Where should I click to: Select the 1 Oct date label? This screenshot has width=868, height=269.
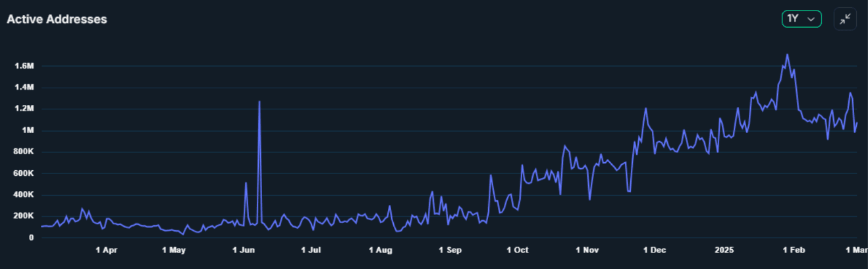(x=517, y=251)
